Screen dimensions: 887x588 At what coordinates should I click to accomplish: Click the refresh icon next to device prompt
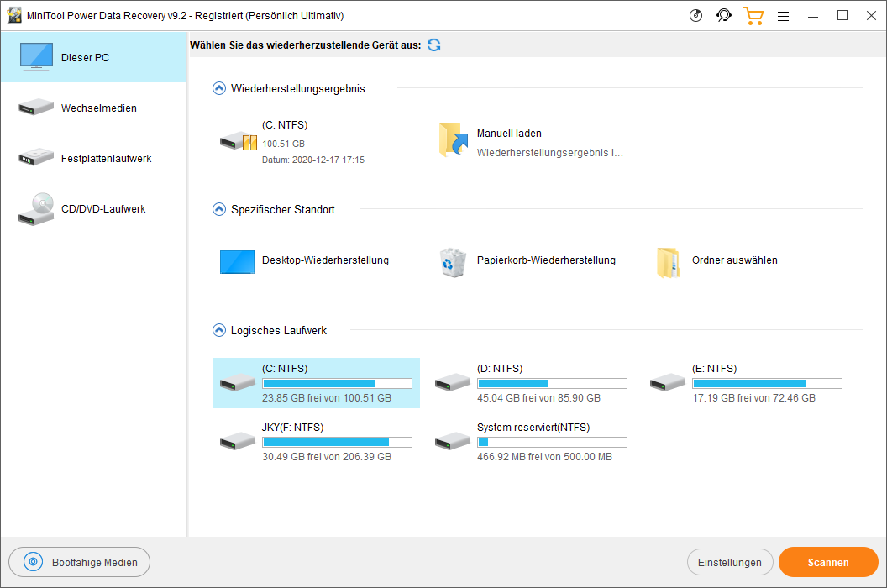coord(433,45)
